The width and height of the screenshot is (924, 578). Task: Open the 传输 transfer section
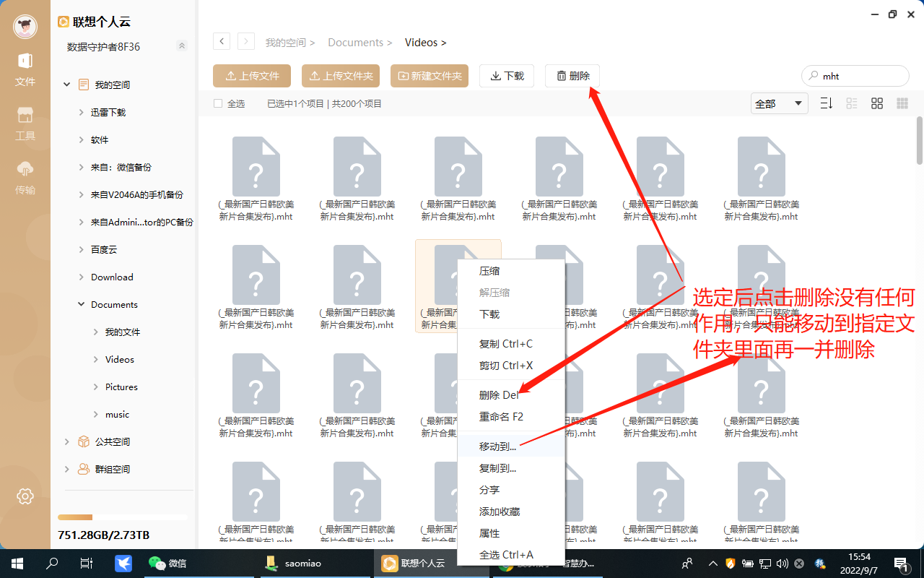pos(25,178)
